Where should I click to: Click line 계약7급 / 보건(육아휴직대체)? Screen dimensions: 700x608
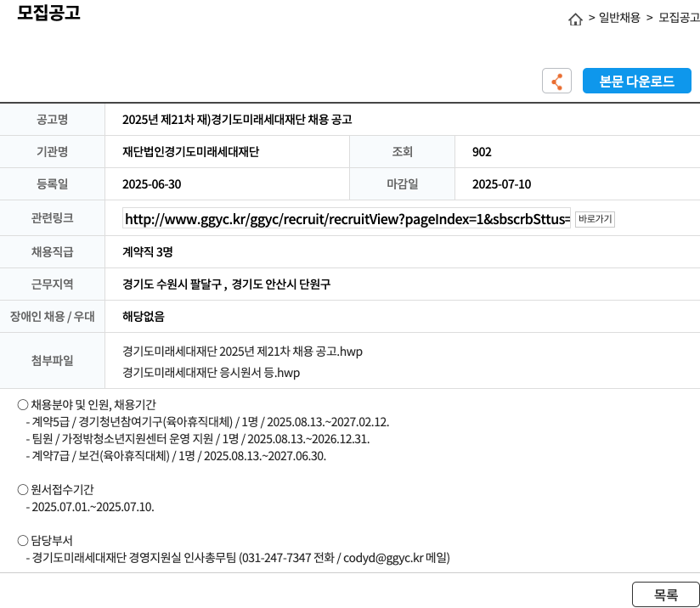click(177, 456)
